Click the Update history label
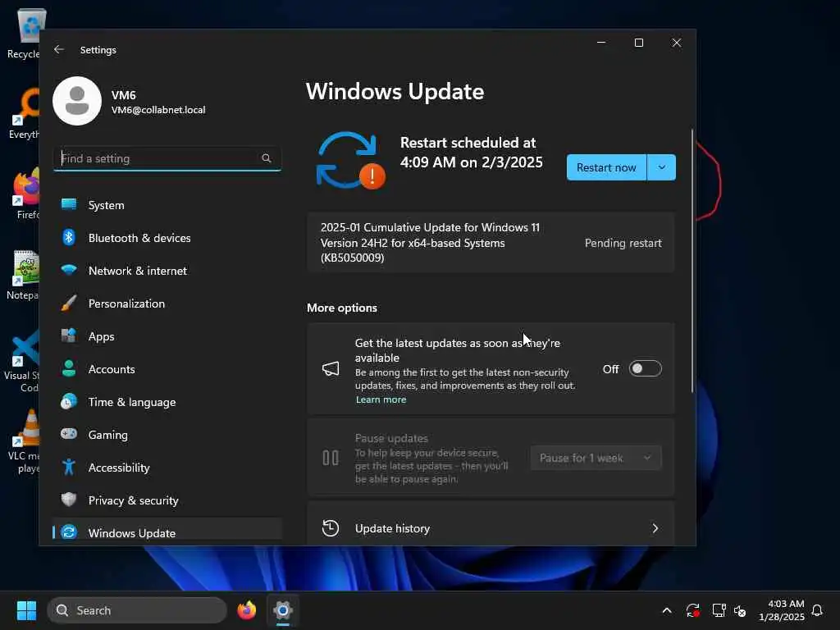The image size is (840, 630). tap(392, 528)
